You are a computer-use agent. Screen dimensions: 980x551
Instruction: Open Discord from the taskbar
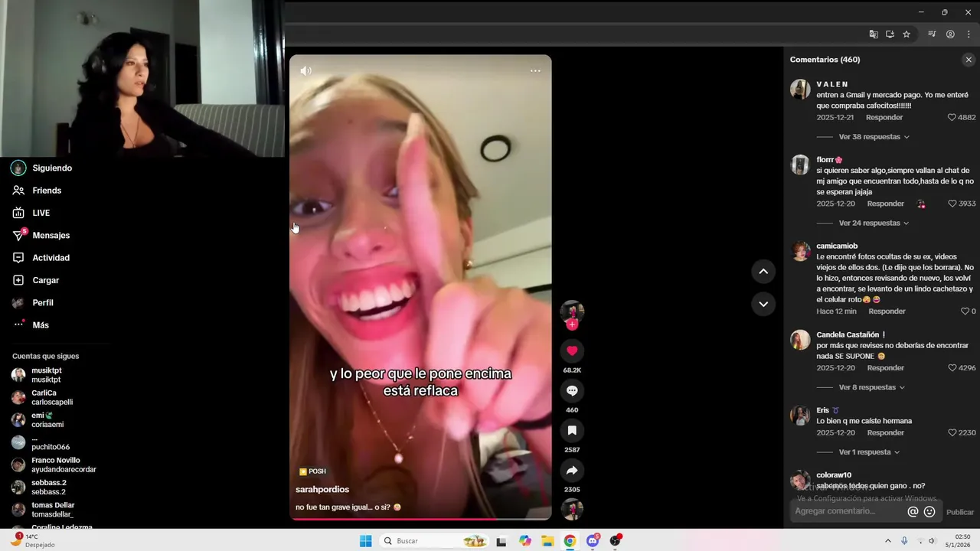(x=593, y=541)
